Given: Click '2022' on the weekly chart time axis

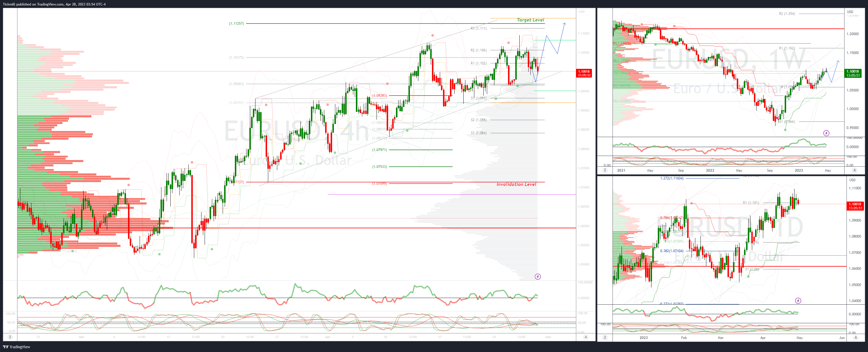Looking at the screenshot, I should [x=710, y=170].
